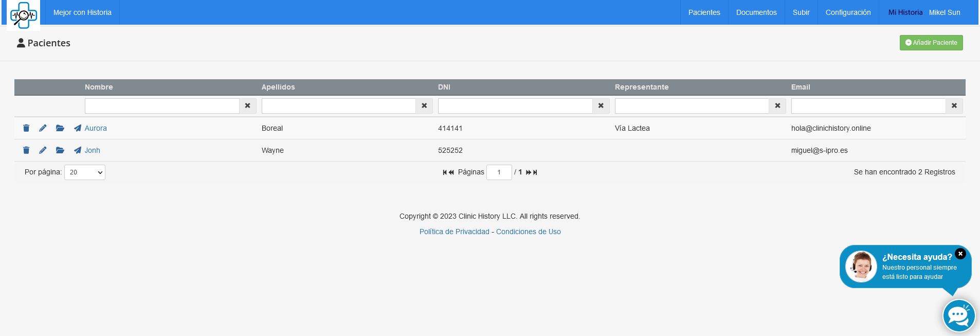The width and height of the screenshot is (980, 336).
Task: Click the Añadir Paciente button
Action: [931, 43]
